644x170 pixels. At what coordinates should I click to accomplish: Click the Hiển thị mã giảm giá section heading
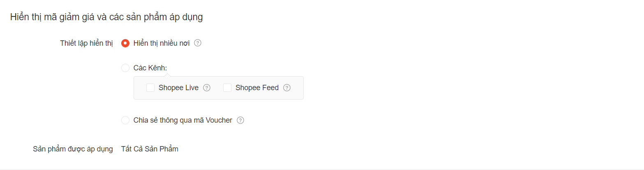(x=106, y=17)
